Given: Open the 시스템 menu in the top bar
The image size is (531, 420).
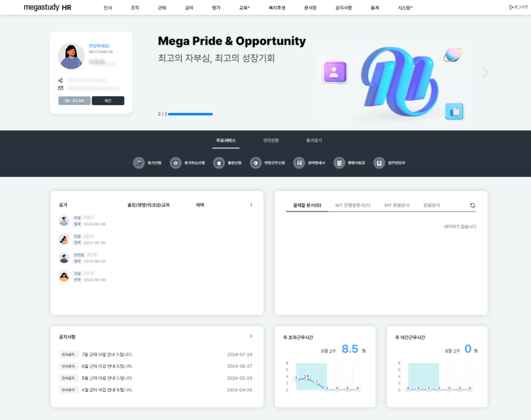Looking at the screenshot, I should (405, 8).
